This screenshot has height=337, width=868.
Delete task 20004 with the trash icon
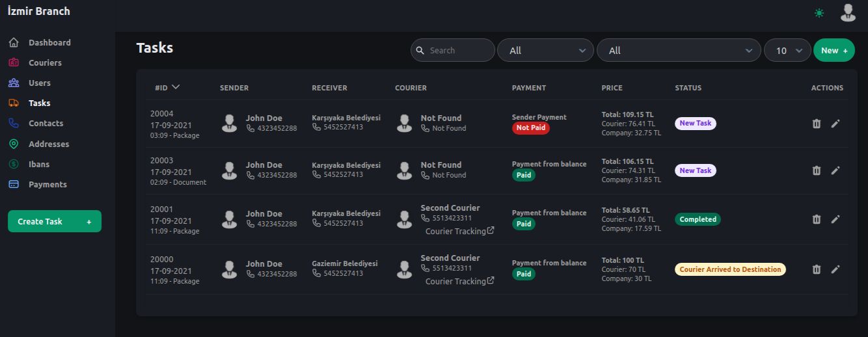[x=817, y=124]
